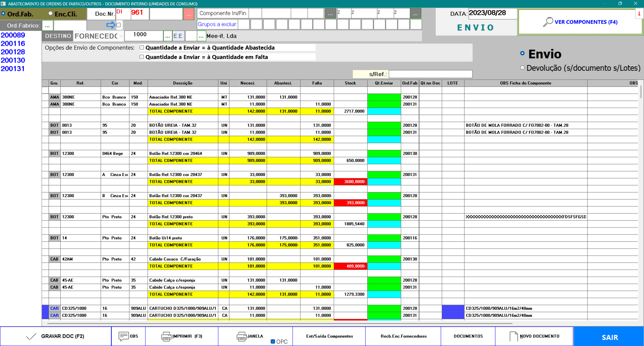The width and height of the screenshot is (644, 346).
Task: Open lookup ellipsis next to E.E. field
Action: click(201, 36)
